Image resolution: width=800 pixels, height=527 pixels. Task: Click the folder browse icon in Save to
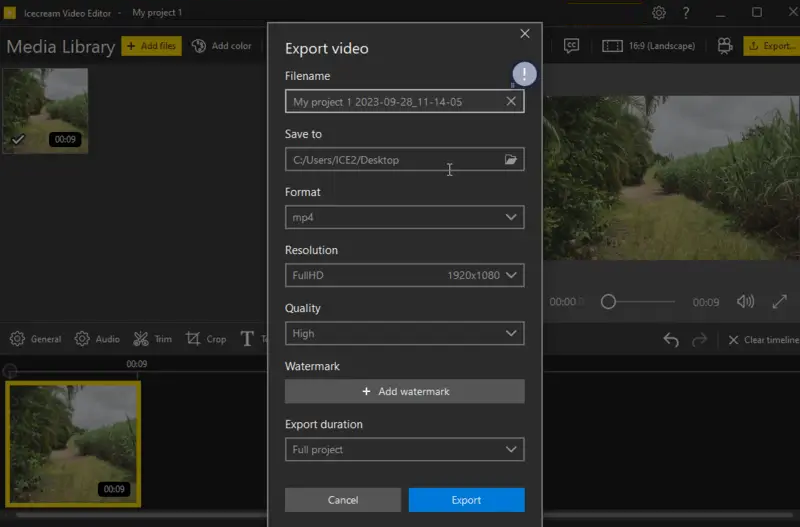pyautogui.click(x=511, y=160)
